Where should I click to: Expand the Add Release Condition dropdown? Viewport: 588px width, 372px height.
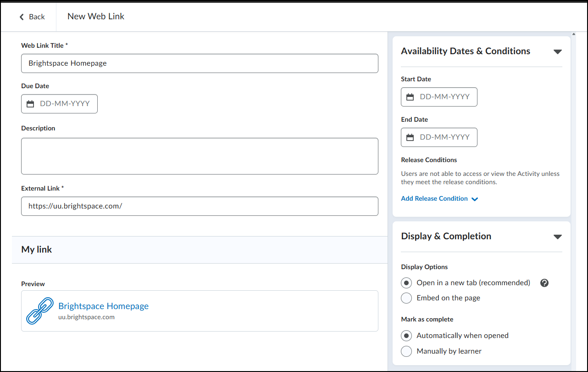tap(439, 199)
